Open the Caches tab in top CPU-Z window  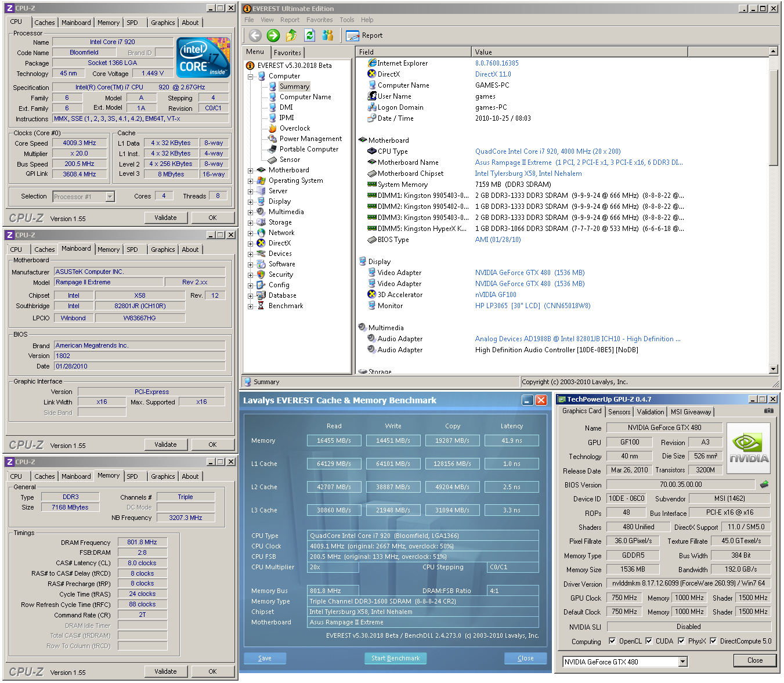(45, 23)
